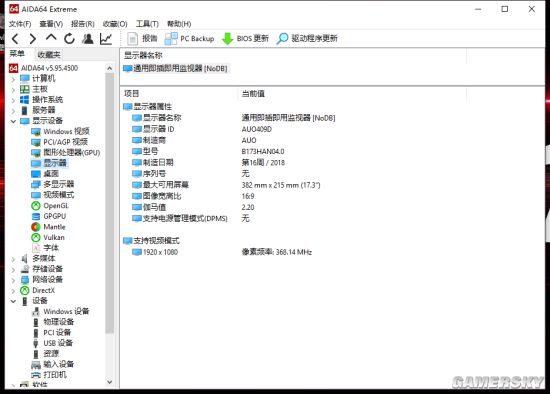
Task: Collapse the 设备 tree node
Action: point(13,301)
